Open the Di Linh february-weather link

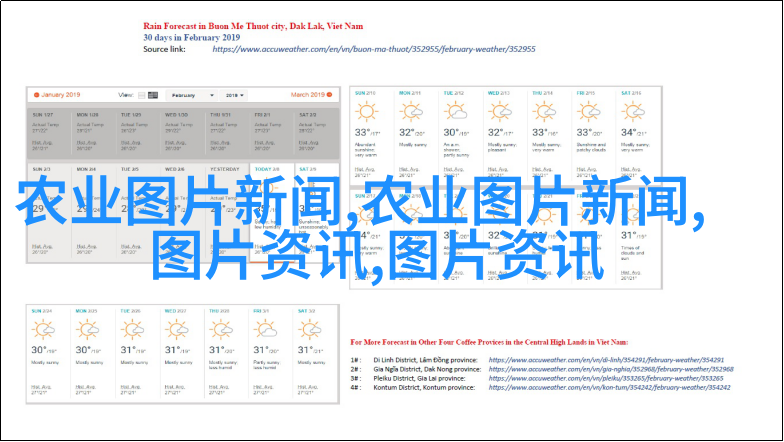[x=606, y=360]
